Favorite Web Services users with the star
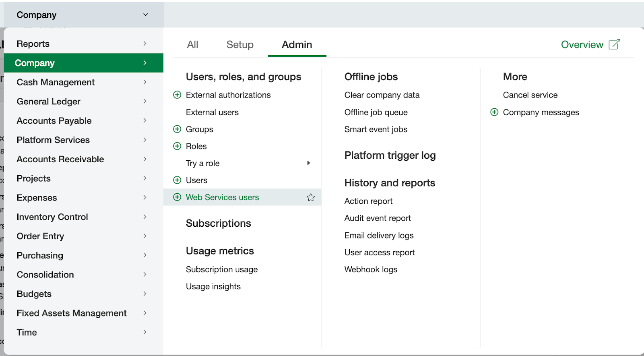The height and width of the screenshot is (356, 644). (x=311, y=197)
